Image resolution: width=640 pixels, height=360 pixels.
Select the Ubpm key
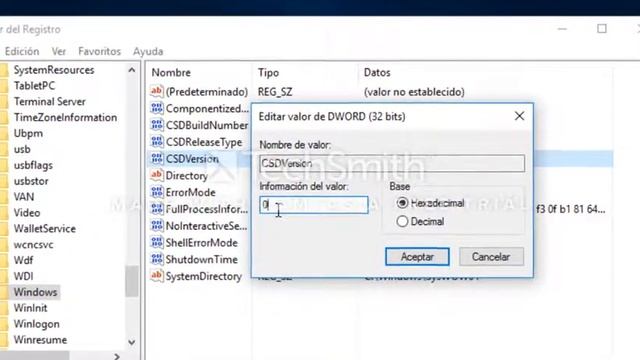(x=28, y=133)
